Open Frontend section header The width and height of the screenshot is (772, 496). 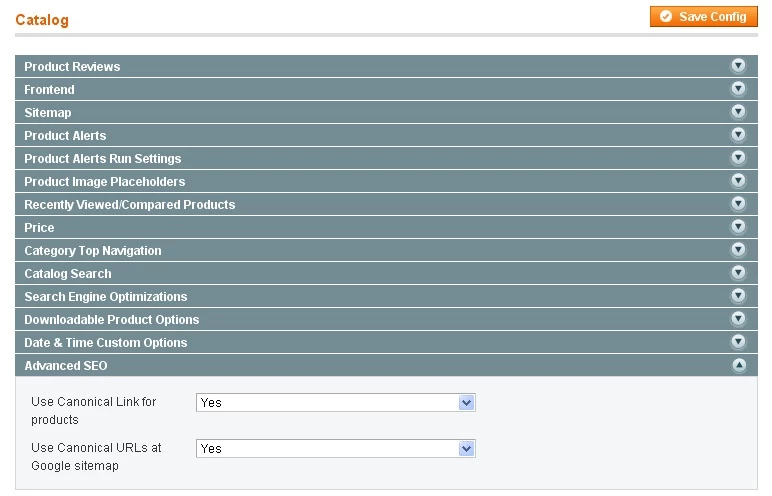(x=386, y=89)
